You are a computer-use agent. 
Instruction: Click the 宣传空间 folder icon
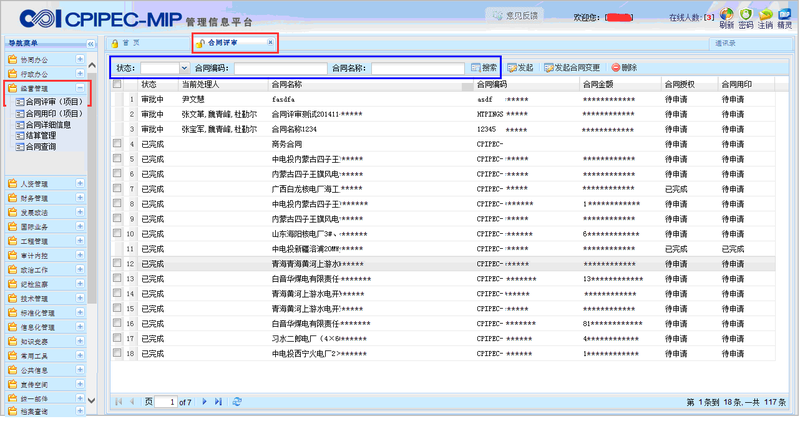(13, 384)
